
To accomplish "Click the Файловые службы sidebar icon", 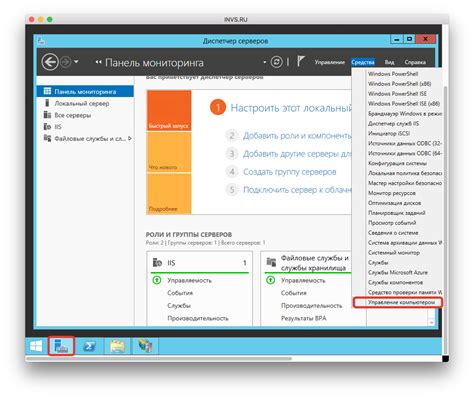I will coord(47,138).
